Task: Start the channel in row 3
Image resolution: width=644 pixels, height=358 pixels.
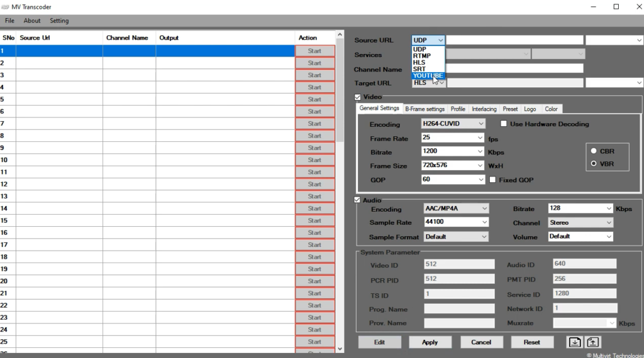Action: pos(314,75)
